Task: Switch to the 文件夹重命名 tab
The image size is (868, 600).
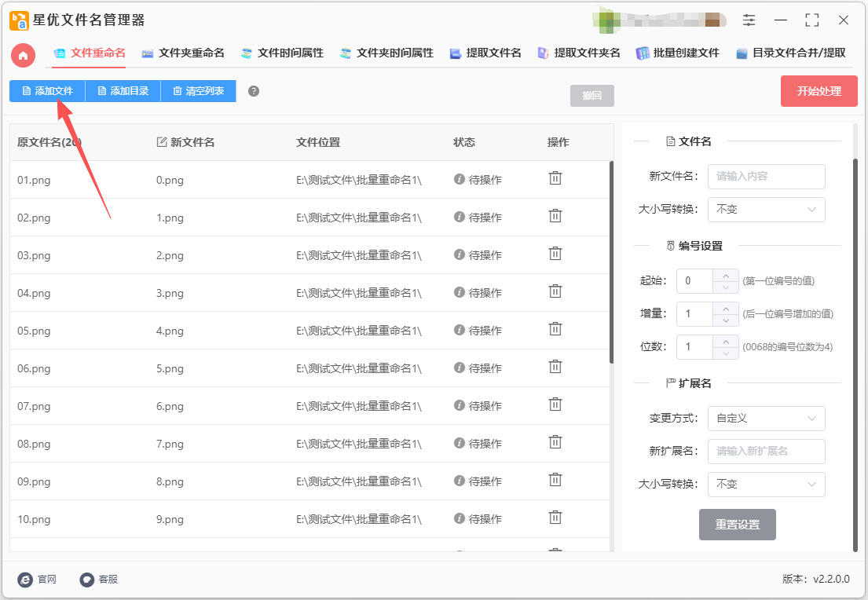Action: click(183, 53)
